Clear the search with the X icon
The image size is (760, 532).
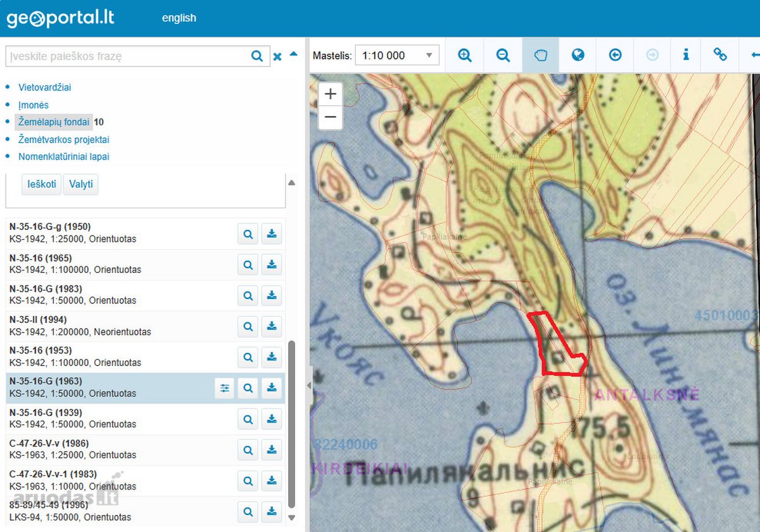277,56
